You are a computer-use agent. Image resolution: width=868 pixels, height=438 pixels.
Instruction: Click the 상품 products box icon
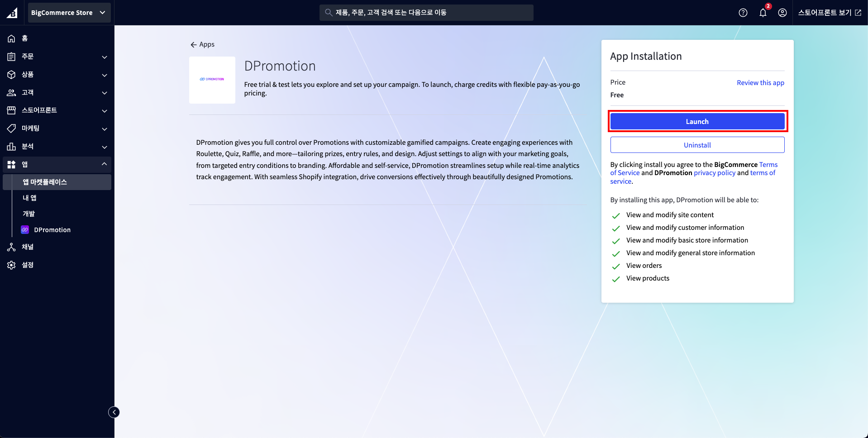[x=11, y=75]
